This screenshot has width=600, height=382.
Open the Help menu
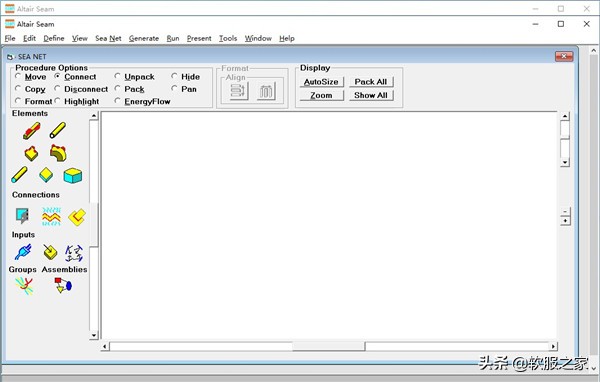tap(287, 38)
